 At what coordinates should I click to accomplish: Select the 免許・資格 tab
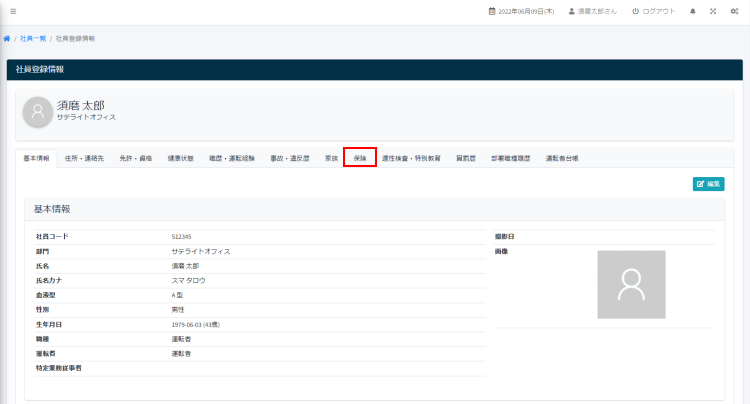point(135,158)
